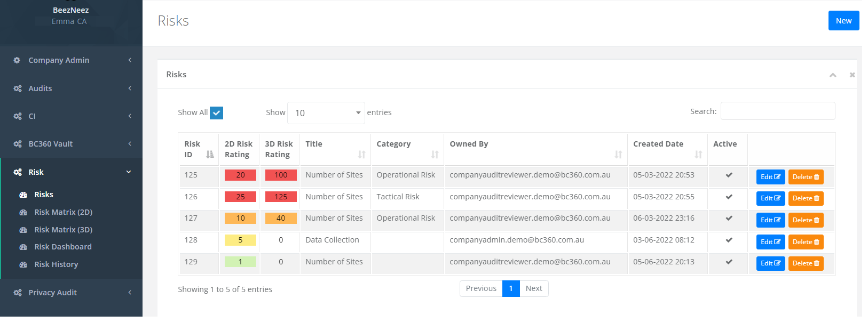Click the Active checkmark for risk 127
The width and height of the screenshot is (868, 323).
coord(729,219)
